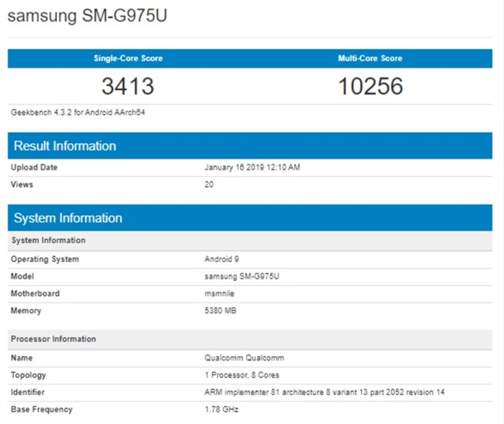
Task: Click the Memory value 5380 MB
Action: coord(221,310)
